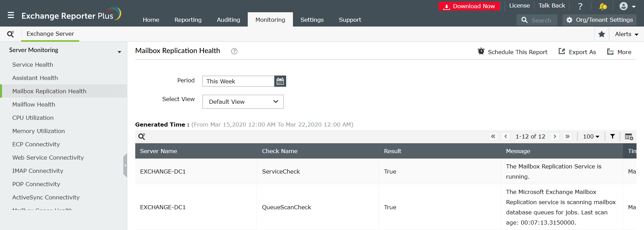Open the Alerts dropdown
644x230 pixels.
pos(626,34)
